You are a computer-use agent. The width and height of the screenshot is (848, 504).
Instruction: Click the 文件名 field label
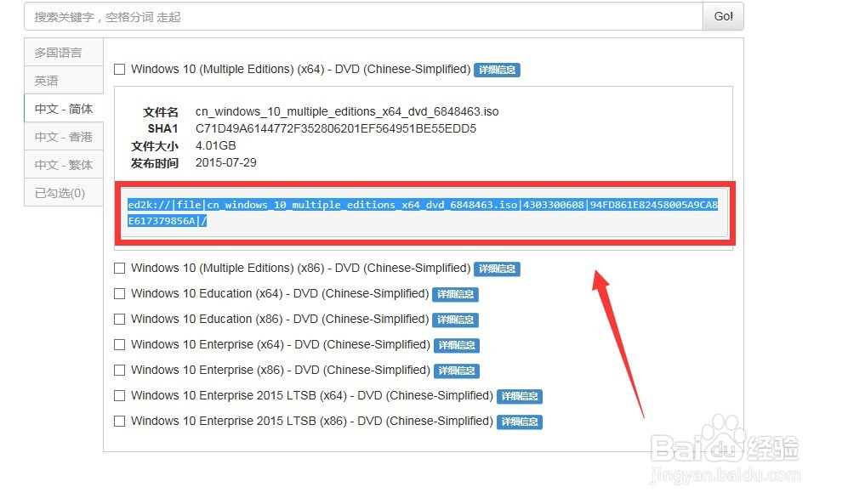pos(160,112)
